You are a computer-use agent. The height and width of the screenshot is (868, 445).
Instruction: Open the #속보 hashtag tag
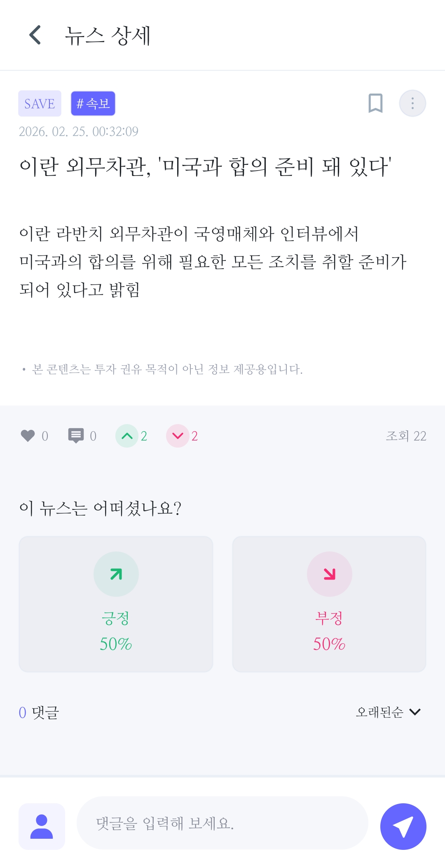[x=93, y=103]
